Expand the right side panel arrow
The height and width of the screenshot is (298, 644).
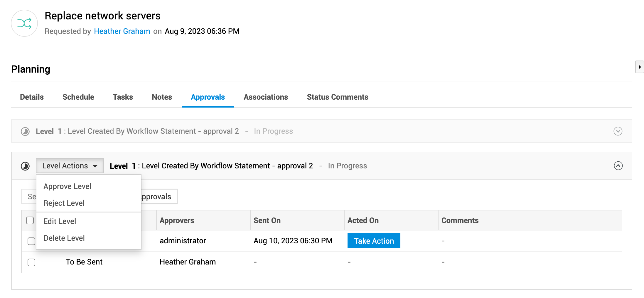[x=639, y=67]
